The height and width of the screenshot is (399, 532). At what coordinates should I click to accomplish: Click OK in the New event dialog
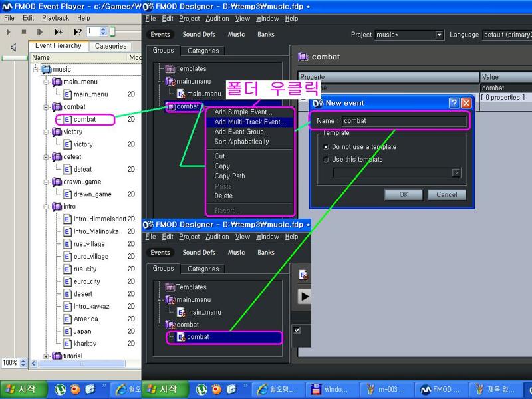404,194
